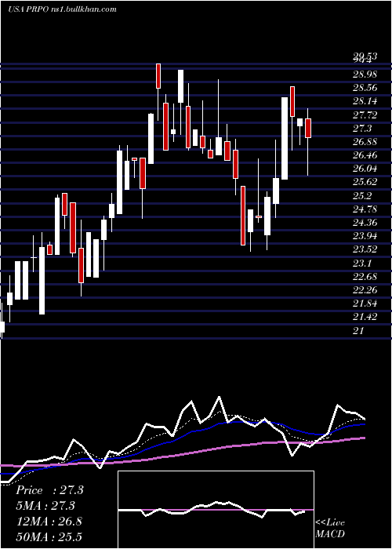Click the 23.52 price axis label
392x549 pixels.
point(365,249)
